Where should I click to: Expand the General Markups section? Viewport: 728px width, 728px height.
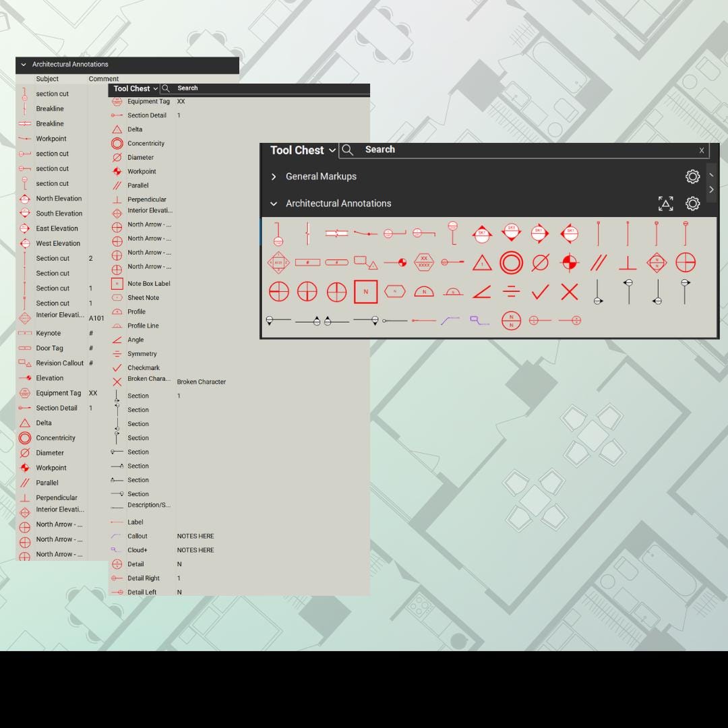coord(274,176)
